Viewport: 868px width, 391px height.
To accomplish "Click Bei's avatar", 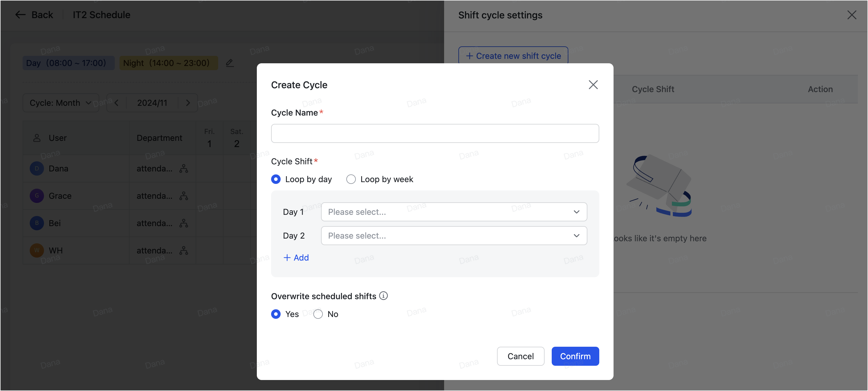I will (37, 223).
